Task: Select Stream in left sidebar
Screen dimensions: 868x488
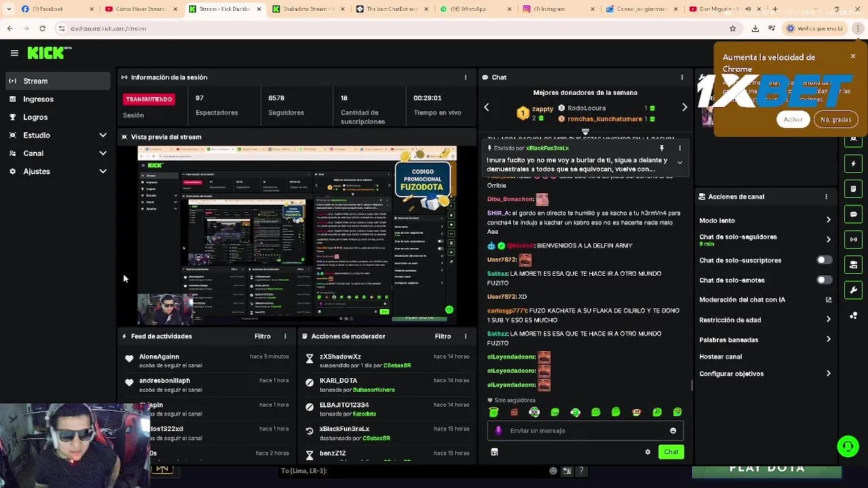Action: coord(58,81)
